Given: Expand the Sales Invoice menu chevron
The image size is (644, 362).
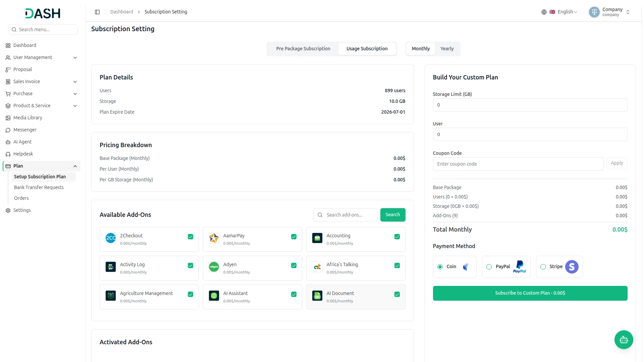Looking at the screenshot, I should click(75, 82).
